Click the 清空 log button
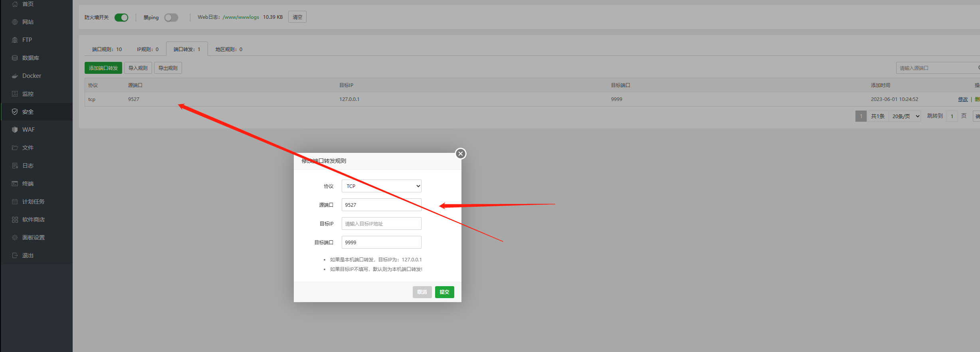 click(297, 17)
